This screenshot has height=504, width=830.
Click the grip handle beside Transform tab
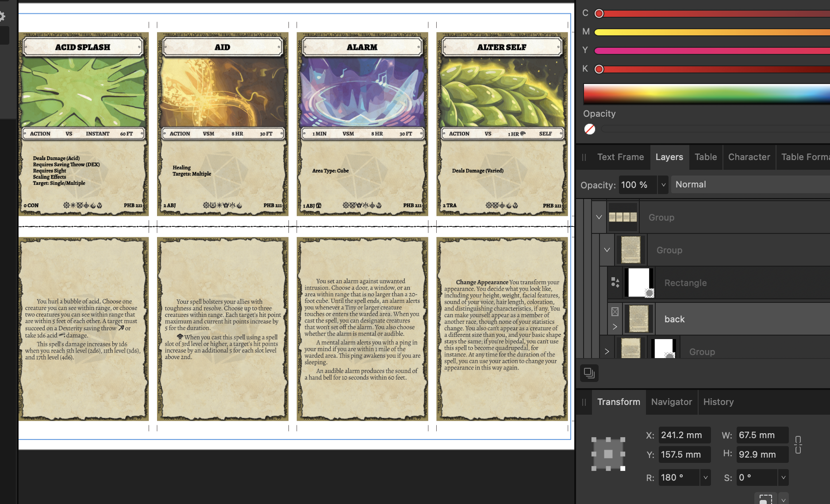(584, 402)
